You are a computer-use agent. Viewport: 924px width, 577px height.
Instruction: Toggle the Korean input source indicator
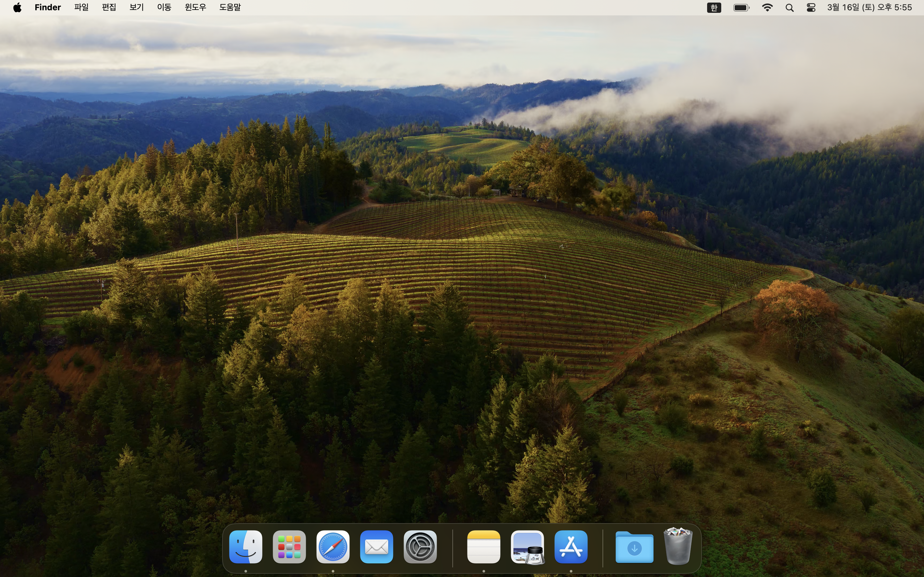(714, 7)
